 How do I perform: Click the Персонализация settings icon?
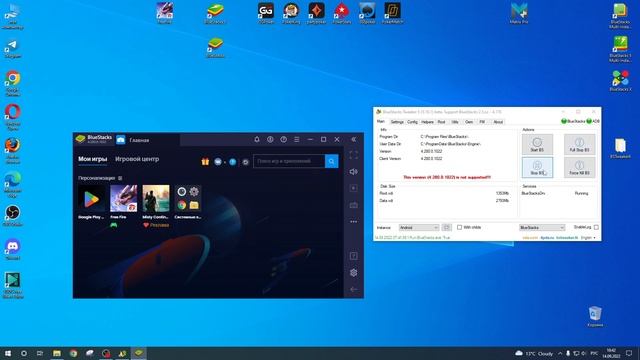(120, 178)
